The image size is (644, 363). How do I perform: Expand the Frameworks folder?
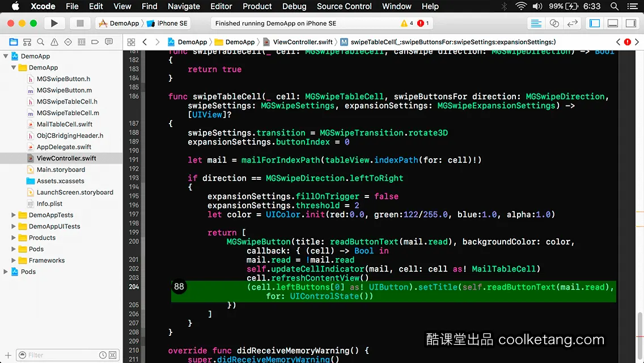[x=14, y=260]
